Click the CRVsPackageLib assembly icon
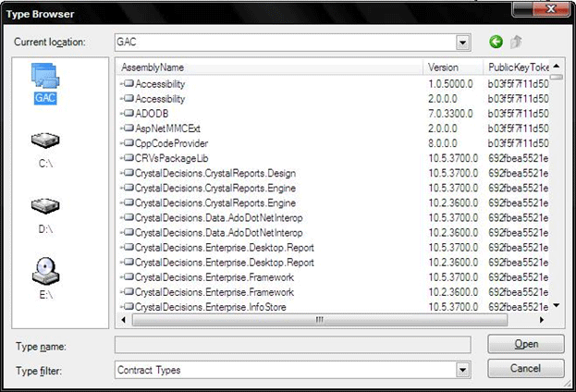Screen dimensions: 576x392 129,157
